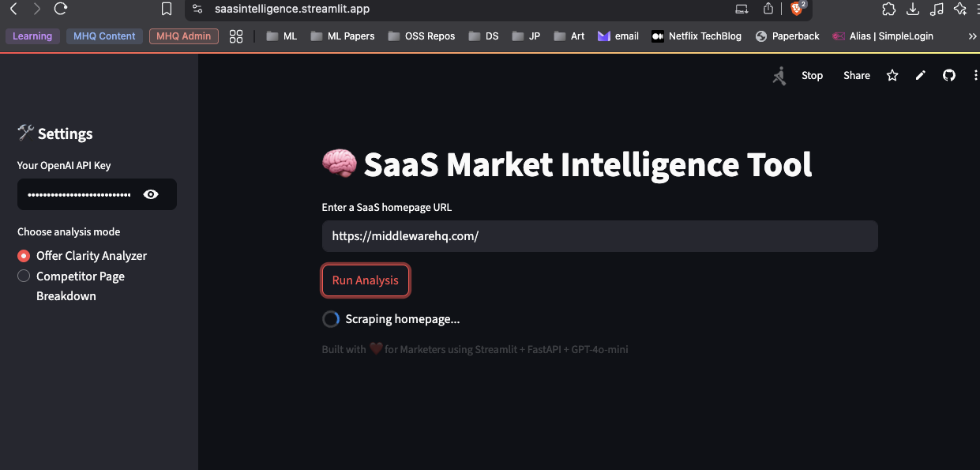Viewport: 980px width, 470px height.
Task: Click the Run Analysis button
Action: pos(366,280)
